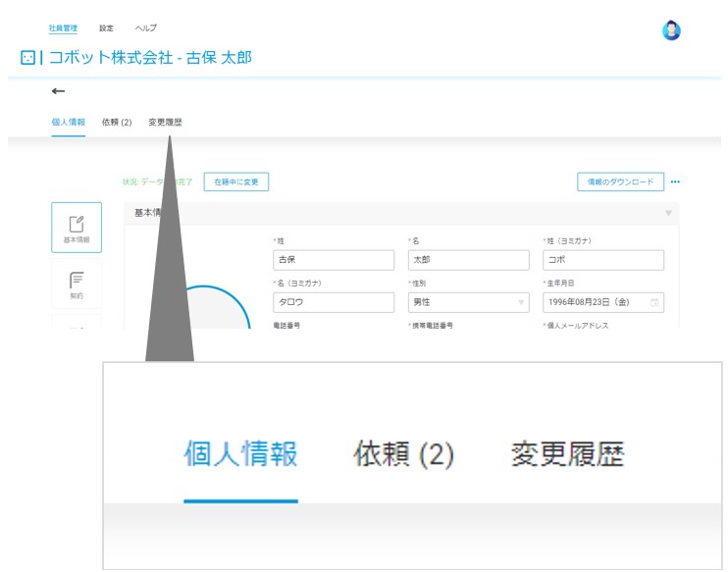
Task: Click the 情報のダウンロード button
Action: tap(620, 182)
